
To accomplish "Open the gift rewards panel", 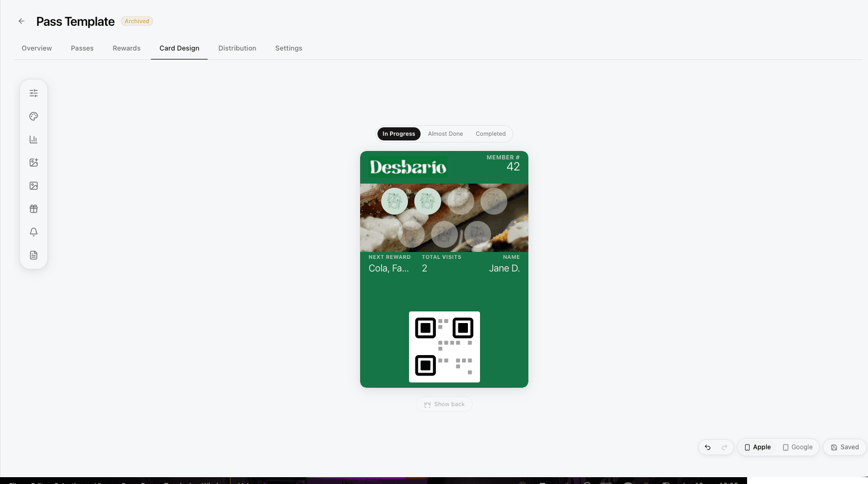I will (x=34, y=208).
